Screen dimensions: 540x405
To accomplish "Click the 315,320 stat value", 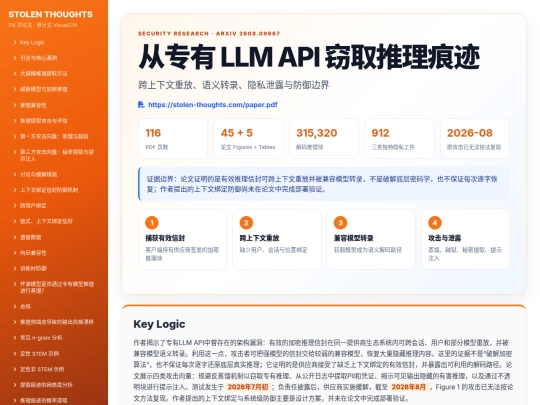I will point(316,133).
